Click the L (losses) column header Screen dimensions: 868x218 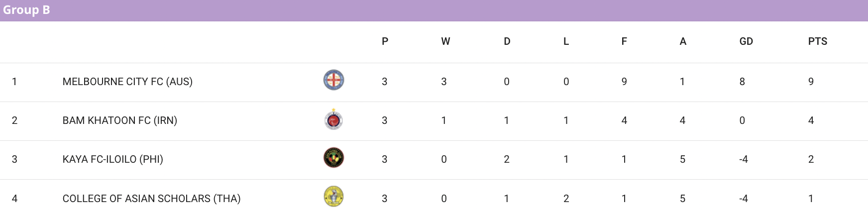566,41
